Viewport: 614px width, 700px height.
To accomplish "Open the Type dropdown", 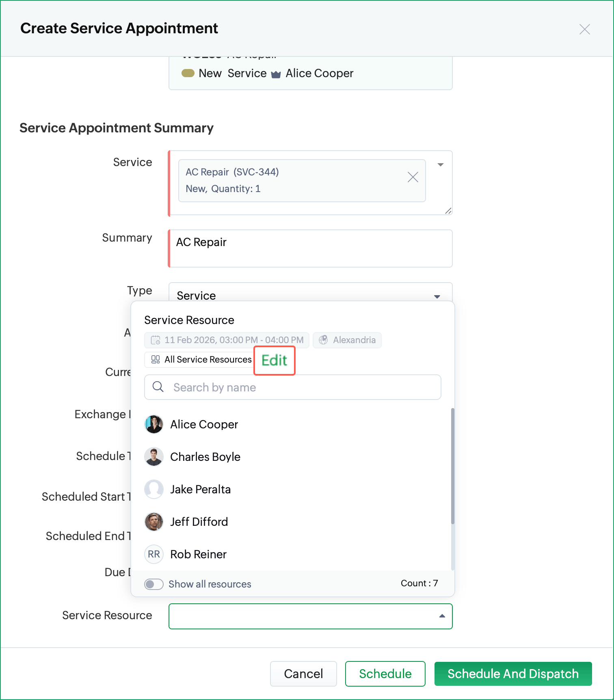I will (x=437, y=296).
